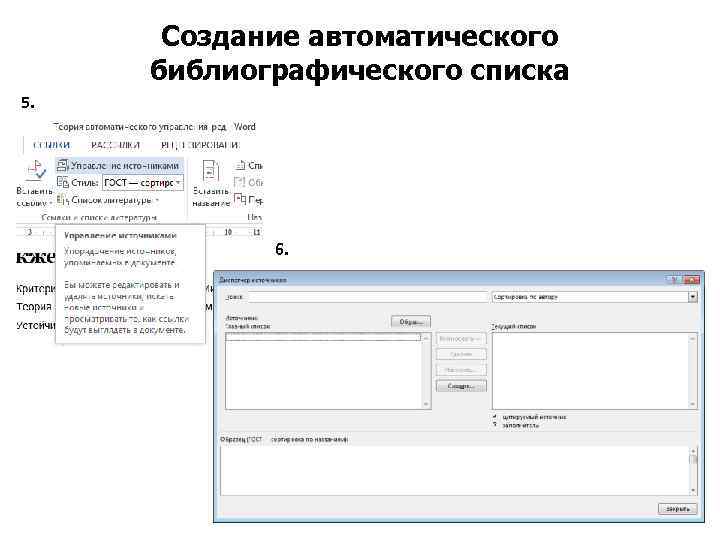The image size is (720, 540).
Task: Click the Обзор button in Source Manager
Action: [411, 322]
